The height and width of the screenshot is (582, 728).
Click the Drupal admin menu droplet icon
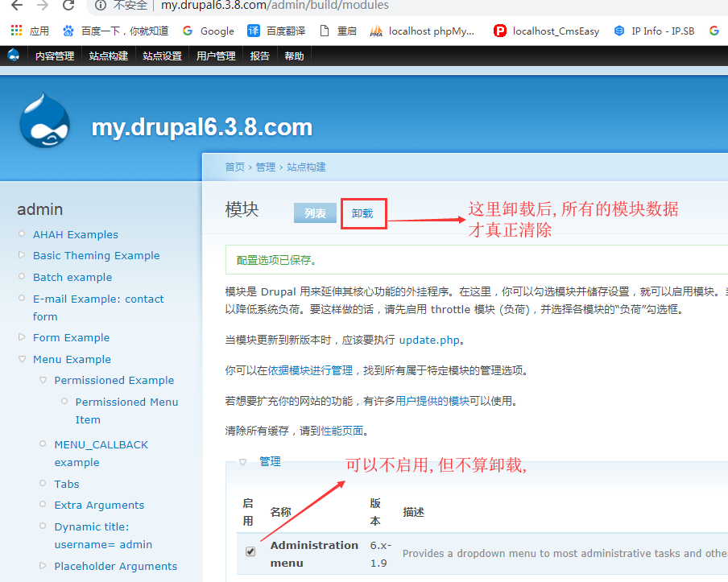[14, 56]
